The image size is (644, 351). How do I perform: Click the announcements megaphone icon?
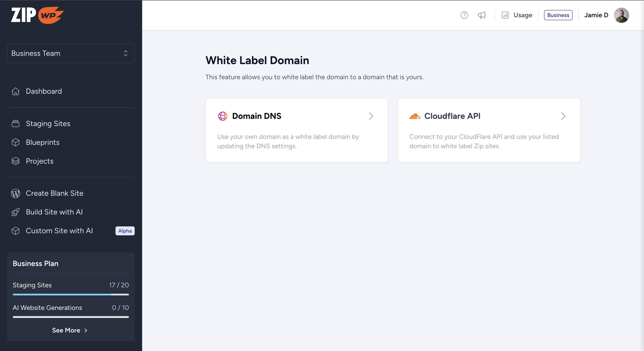tap(482, 15)
